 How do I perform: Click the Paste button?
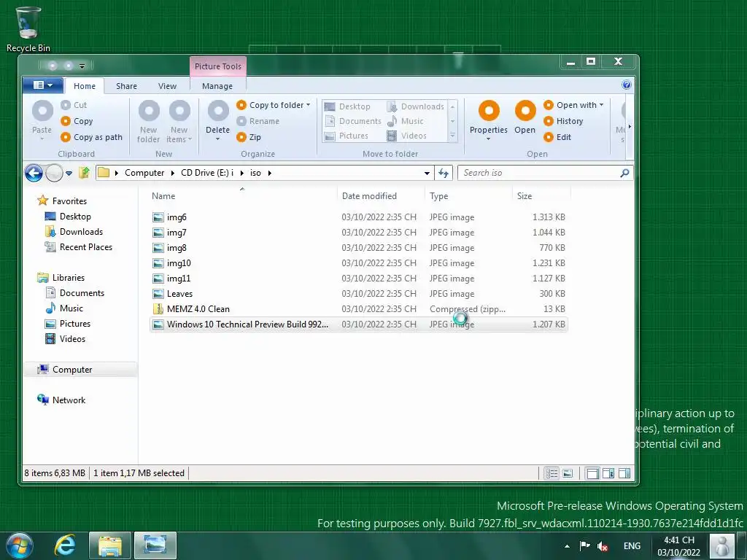click(x=42, y=119)
